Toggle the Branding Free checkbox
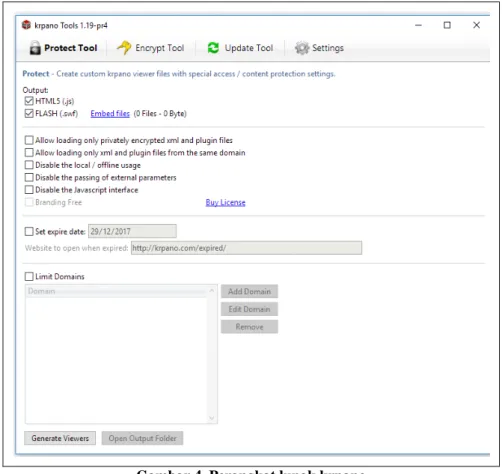 coord(29,202)
